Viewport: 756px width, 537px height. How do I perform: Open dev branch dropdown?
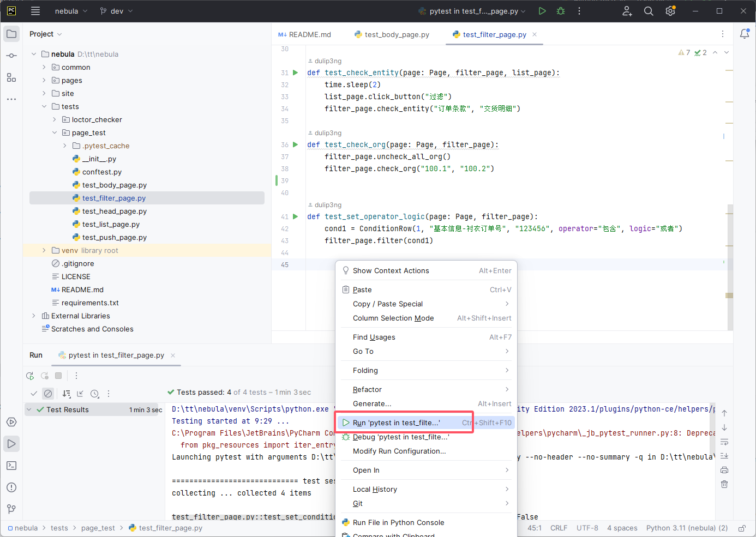pos(116,11)
